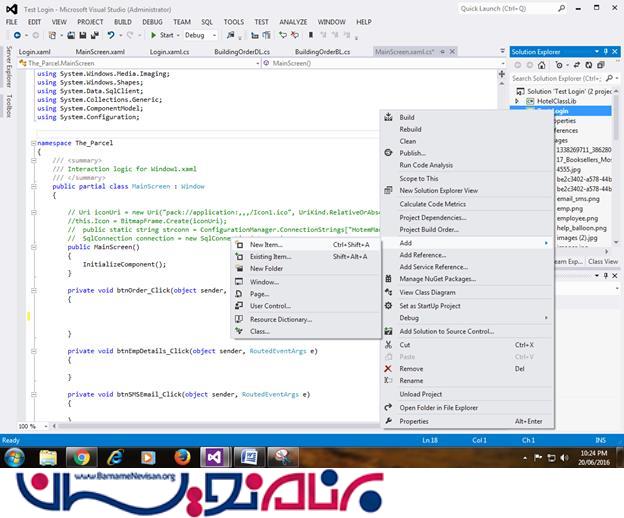Select New Item... in the Add submenu
The image size is (624, 518).
pos(306,245)
